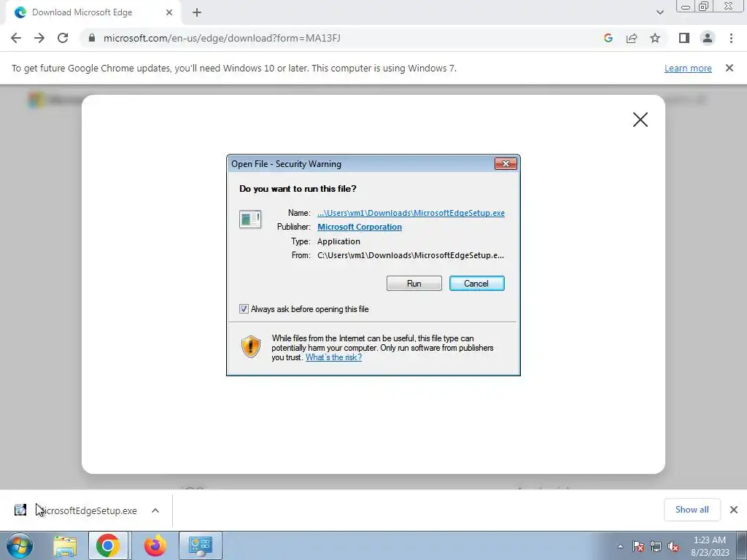Click MicrosoftEdgeSetup.exe file icon in downloads bar
Screen dimensions: 747x560
pyautogui.click(x=20, y=510)
